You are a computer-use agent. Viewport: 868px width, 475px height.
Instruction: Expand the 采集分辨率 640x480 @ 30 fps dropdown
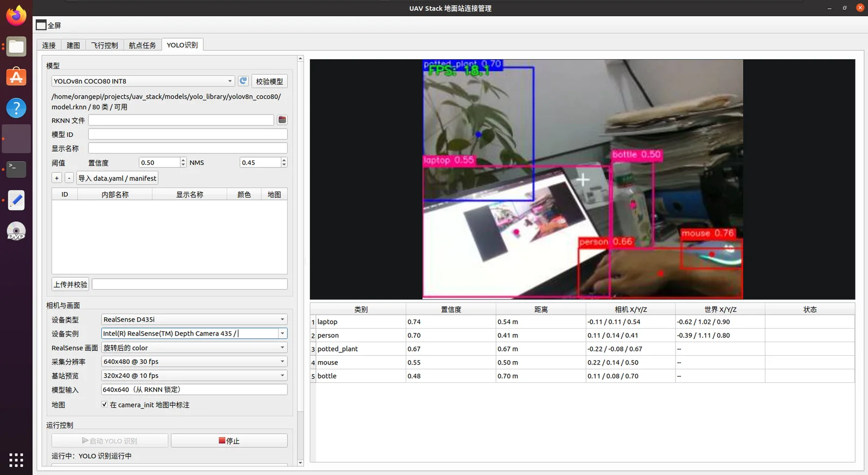pos(194,361)
